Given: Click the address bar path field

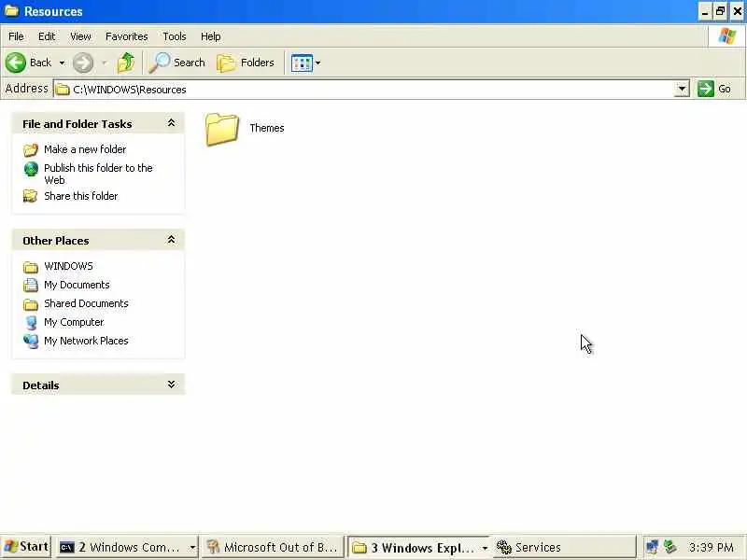Looking at the screenshot, I should click(x=364, y=89).
